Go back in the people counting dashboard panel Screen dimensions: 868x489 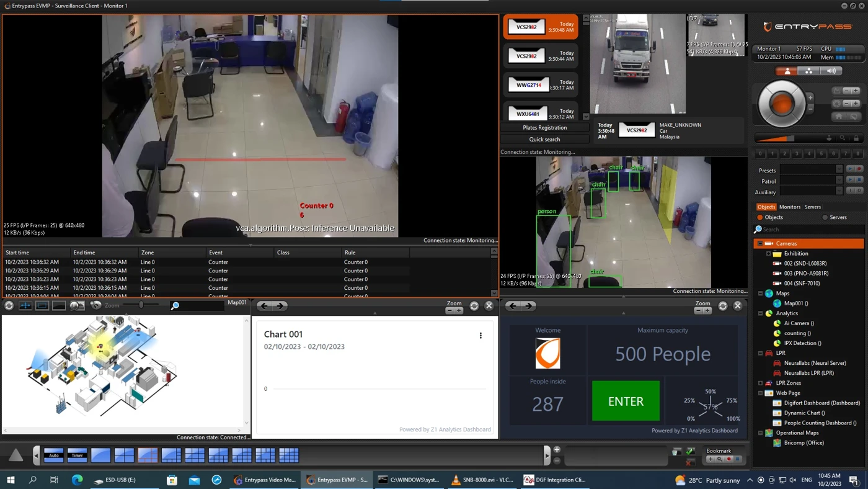point(512,306)
